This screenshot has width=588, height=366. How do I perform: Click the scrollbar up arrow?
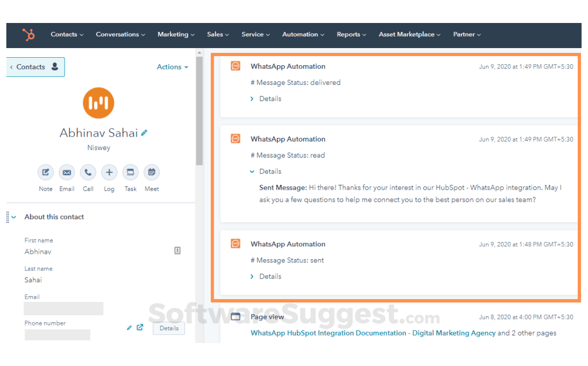pos(199,53)
